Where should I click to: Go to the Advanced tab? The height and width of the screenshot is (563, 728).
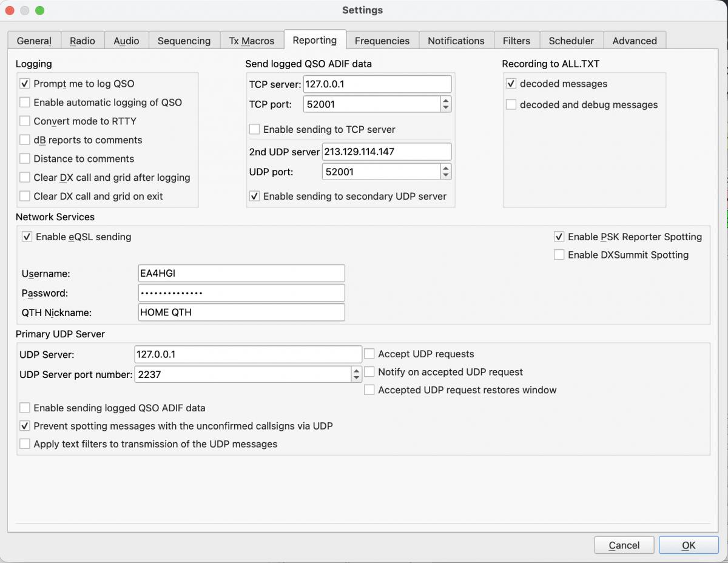pyautogui.click(x=634, y=41)
